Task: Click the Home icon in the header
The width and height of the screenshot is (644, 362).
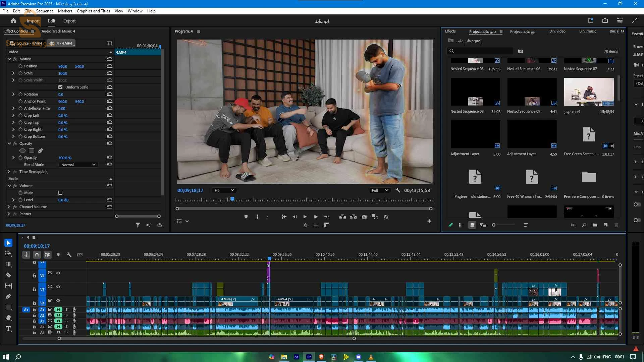Action: coord(13,21)
